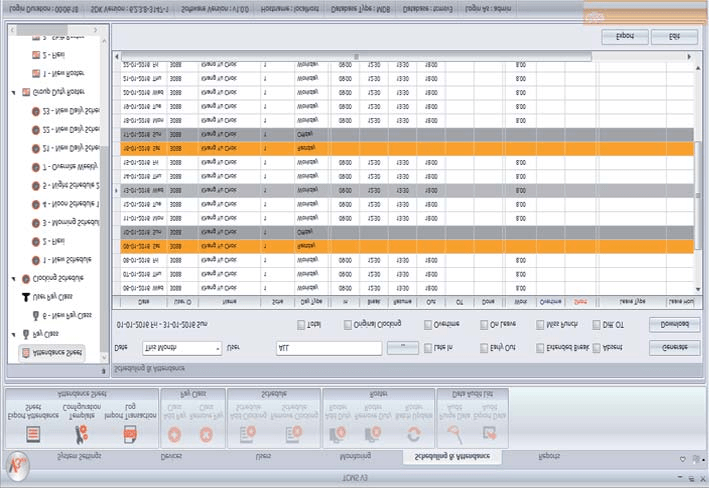The image size is (709, 488).
Task: Click the attendance table horizontal scrollbar thumb
Action: (356, 57)
